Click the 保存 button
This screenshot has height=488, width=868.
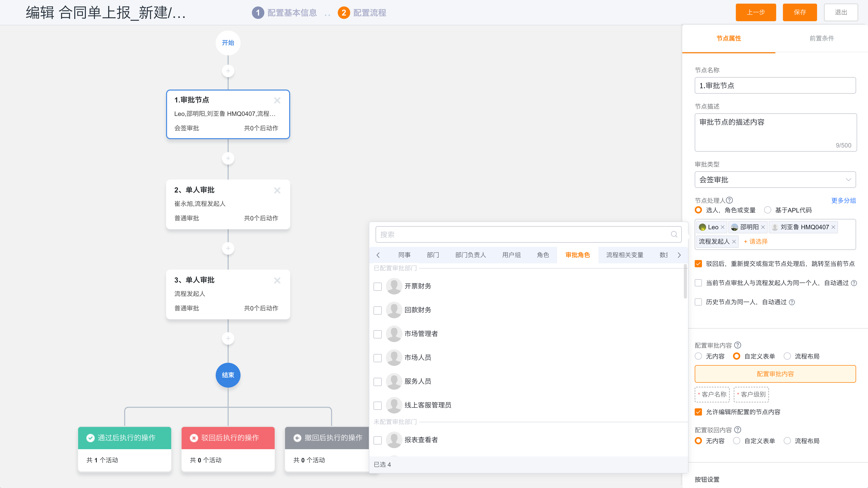point(800,12)
